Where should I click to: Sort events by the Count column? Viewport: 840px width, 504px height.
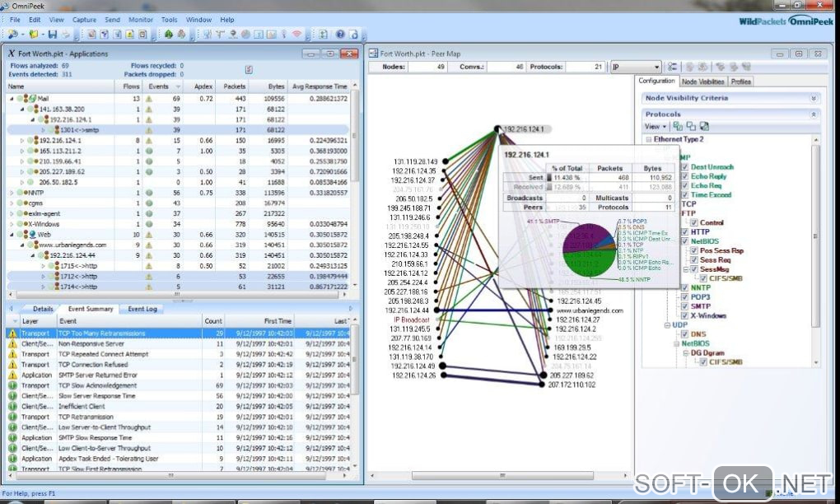click(x=213, y=321)
